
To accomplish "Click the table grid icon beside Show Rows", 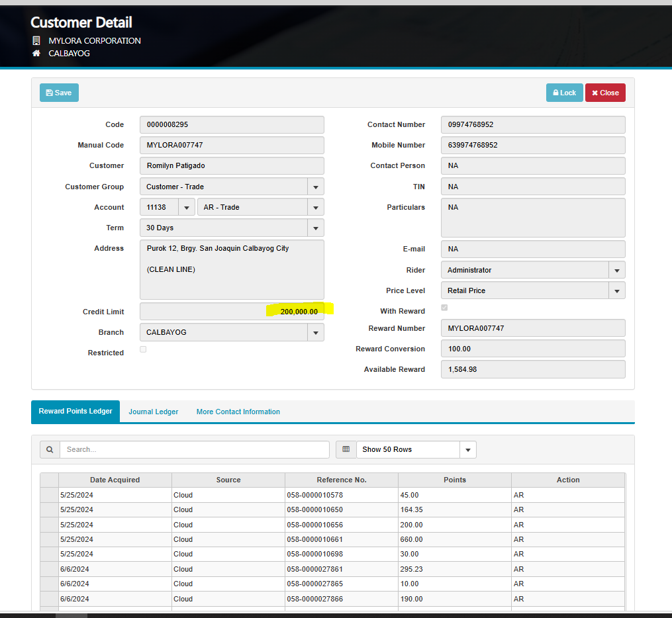I will [346, 450].
